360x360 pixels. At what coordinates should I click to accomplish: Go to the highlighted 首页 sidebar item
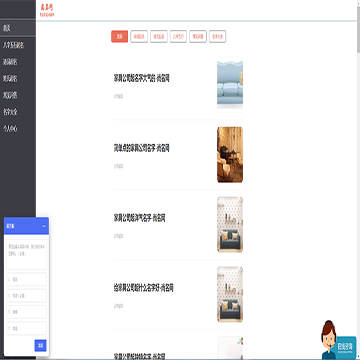[x=18, y=28]
